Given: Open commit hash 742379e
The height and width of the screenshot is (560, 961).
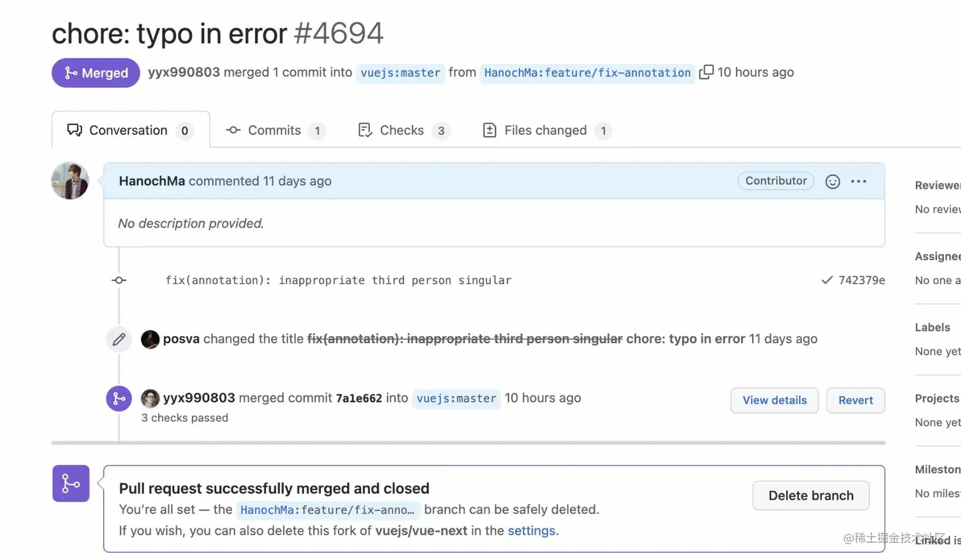Looking at the screenshot, I should [862, 280].
